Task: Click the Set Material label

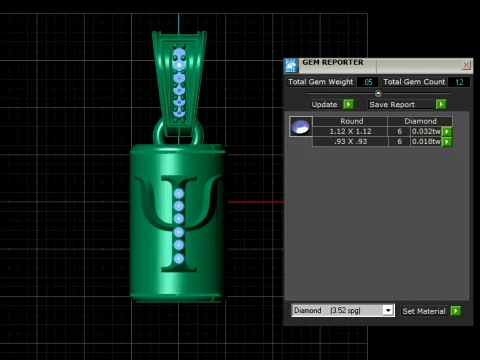Action: tap(424, 311)
